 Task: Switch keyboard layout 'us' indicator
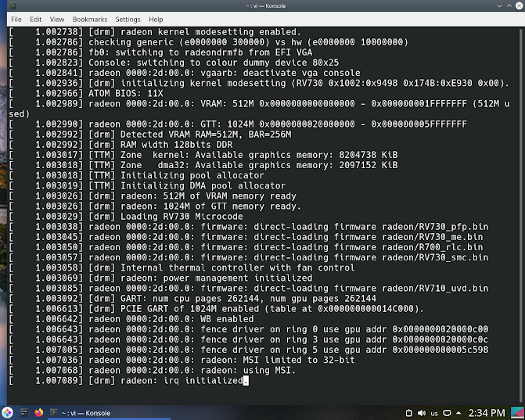tap(434, 414)
